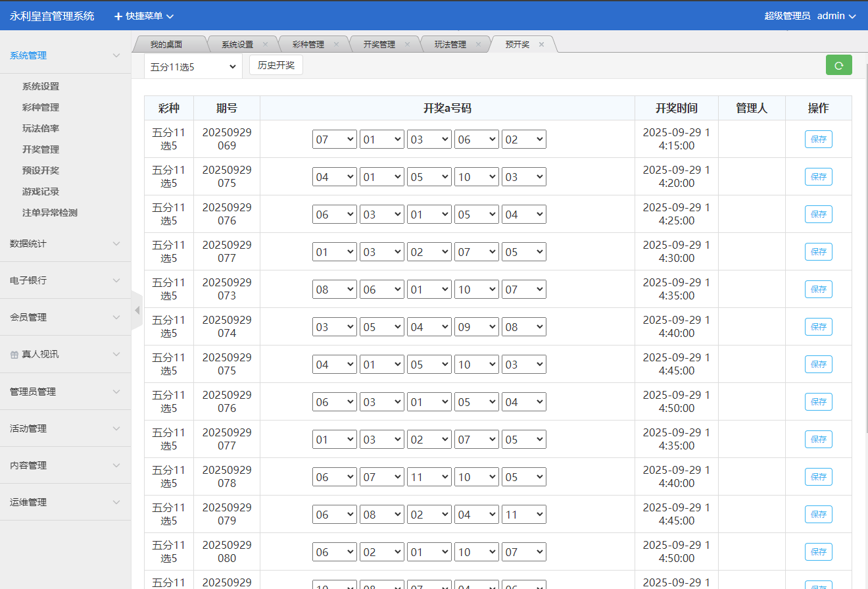Close the 彩种管理 tab
The image size is (868, 589).
click(336, 45)
